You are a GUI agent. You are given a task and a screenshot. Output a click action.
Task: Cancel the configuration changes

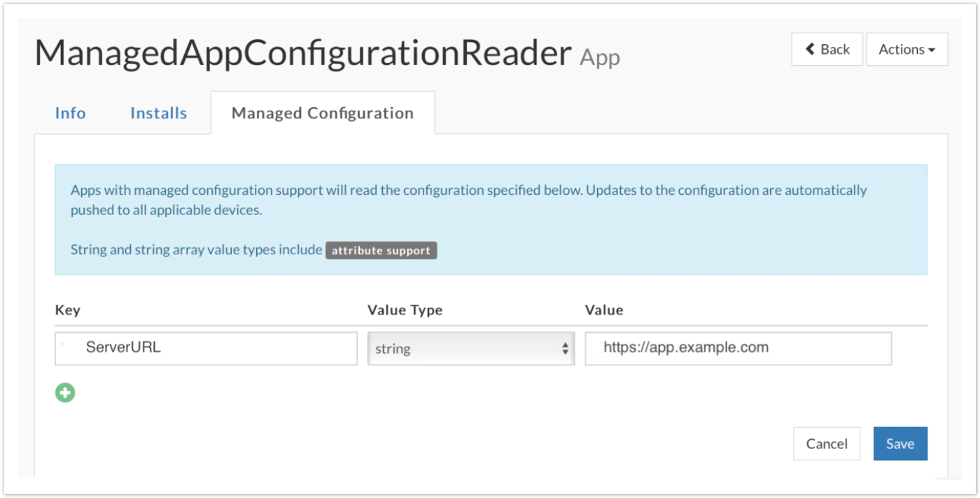(826, 444)
